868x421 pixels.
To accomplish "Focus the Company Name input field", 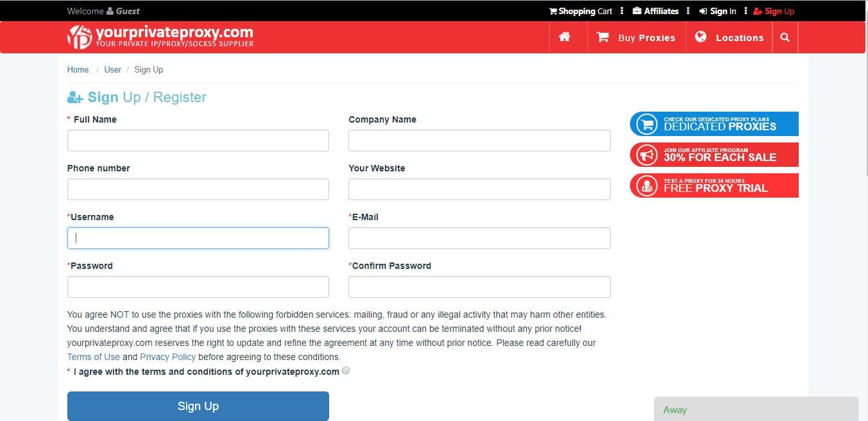I will [479, 141].
